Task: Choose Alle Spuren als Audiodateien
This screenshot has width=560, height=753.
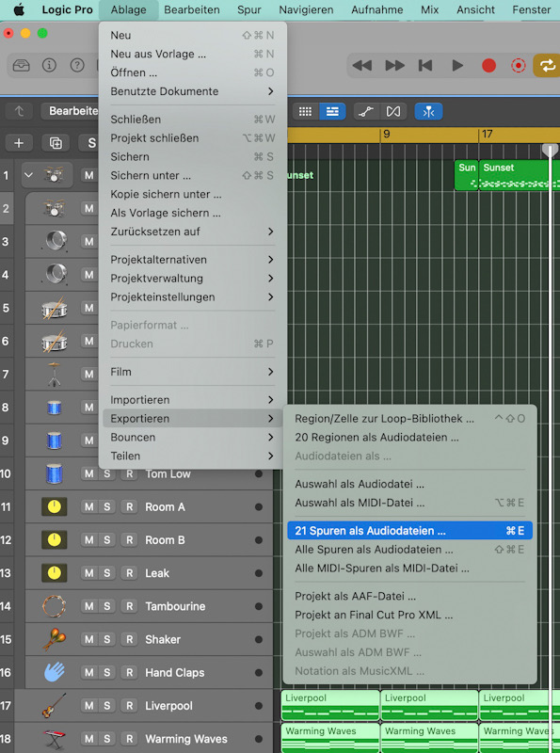Action: pyautogui.click(x=409, y=550)
